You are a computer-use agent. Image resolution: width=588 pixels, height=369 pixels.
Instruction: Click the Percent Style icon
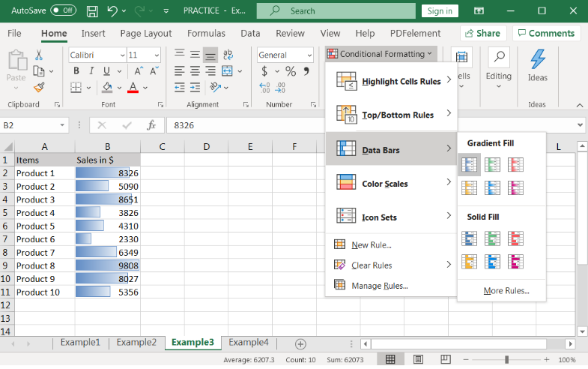click(291, 71)
